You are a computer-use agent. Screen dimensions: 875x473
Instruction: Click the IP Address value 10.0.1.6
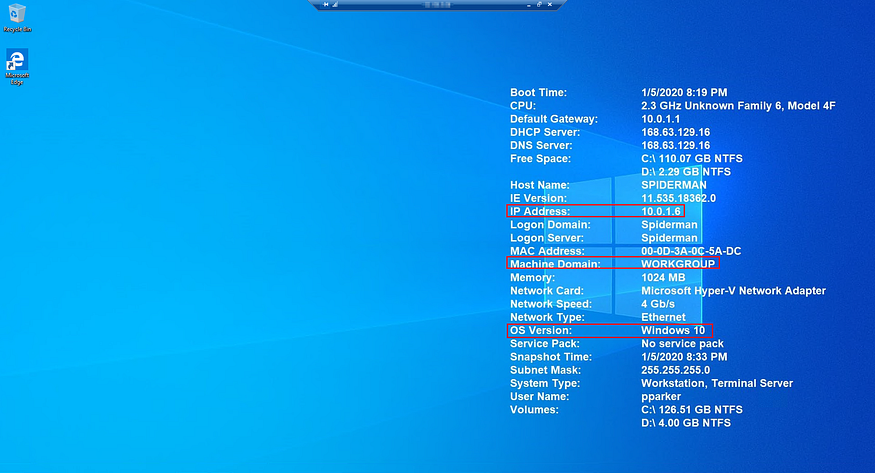coord(661,211)
